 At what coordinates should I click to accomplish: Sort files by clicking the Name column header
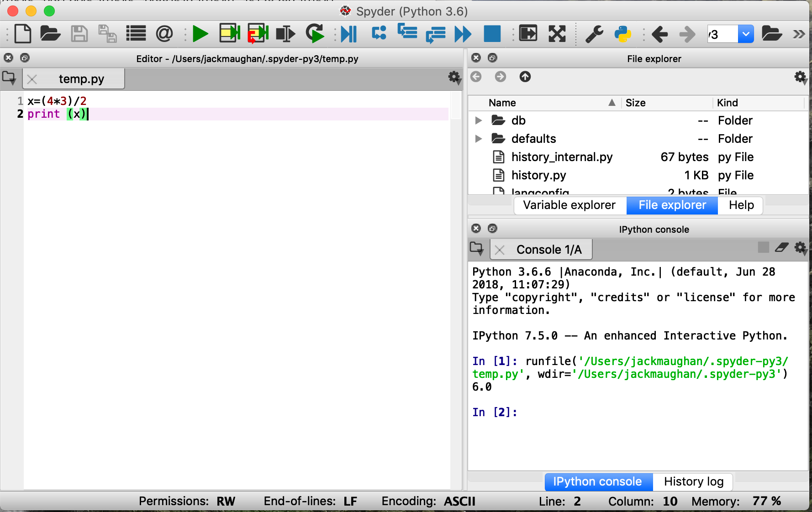tap(501, 103)
